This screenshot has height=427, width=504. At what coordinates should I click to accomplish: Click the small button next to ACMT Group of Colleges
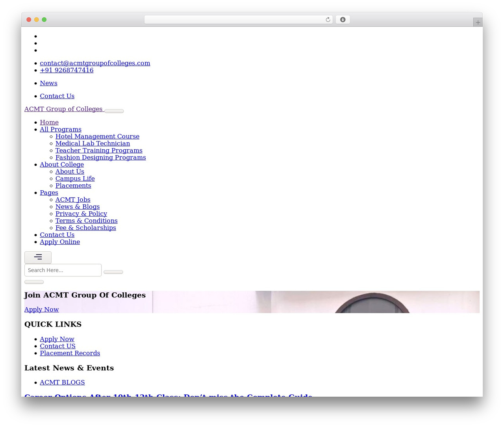point(114,111)
